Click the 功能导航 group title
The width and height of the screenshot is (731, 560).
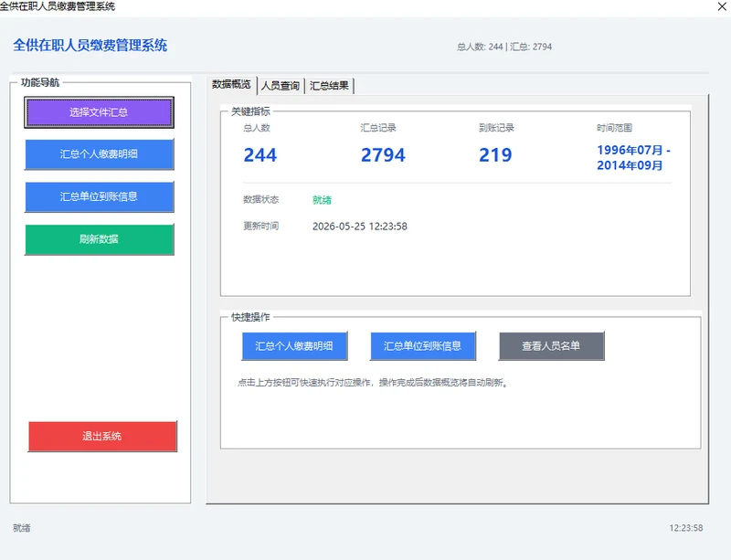(x=40, y=82)
